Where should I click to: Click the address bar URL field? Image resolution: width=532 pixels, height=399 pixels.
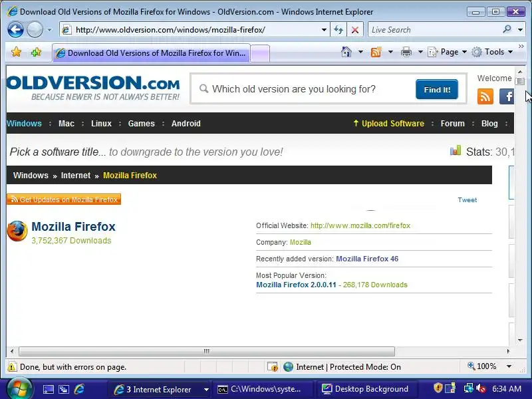tap(190, 30)
